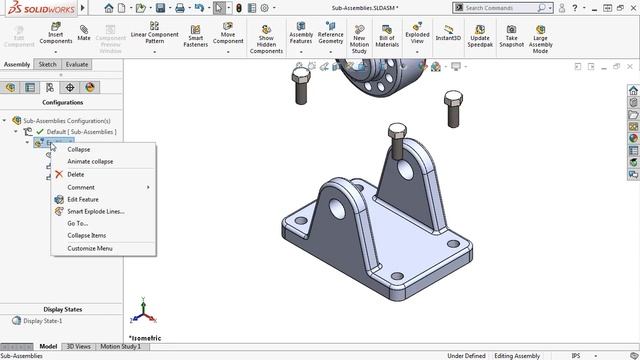640x360 pixels.
Task: Open Reference Geometry tool
Action: [331, 33]
